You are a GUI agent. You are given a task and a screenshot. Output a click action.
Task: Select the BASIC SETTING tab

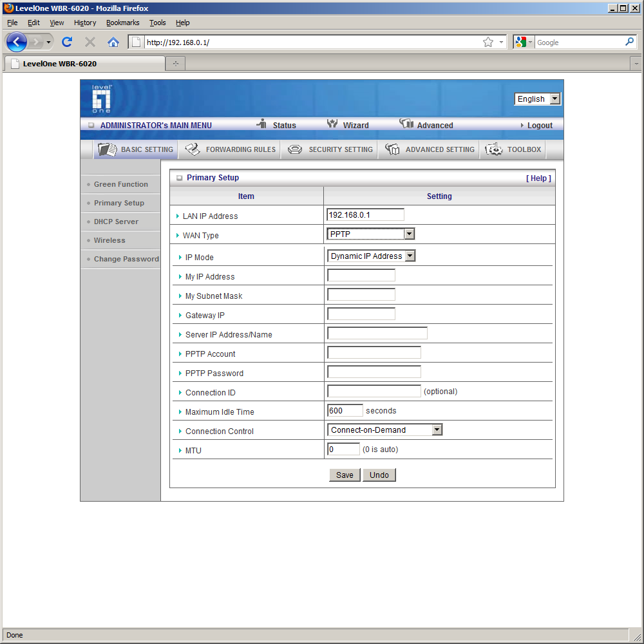[x=136, y=149]
